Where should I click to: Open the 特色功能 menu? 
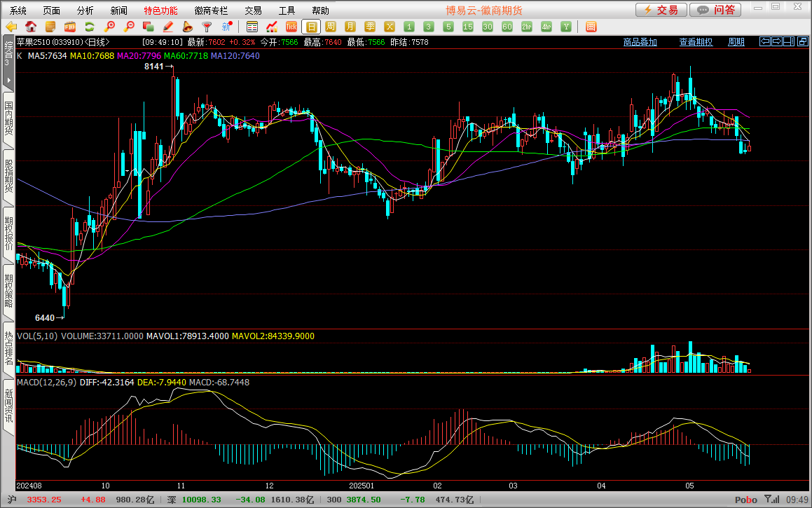click(x=160, y=11)
